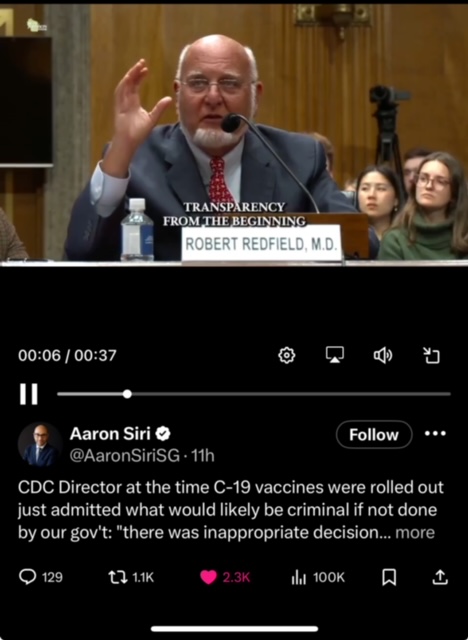Open Aaron Siri's profile picture
This screenshot has width=468, height=640.
pos(40,445)
